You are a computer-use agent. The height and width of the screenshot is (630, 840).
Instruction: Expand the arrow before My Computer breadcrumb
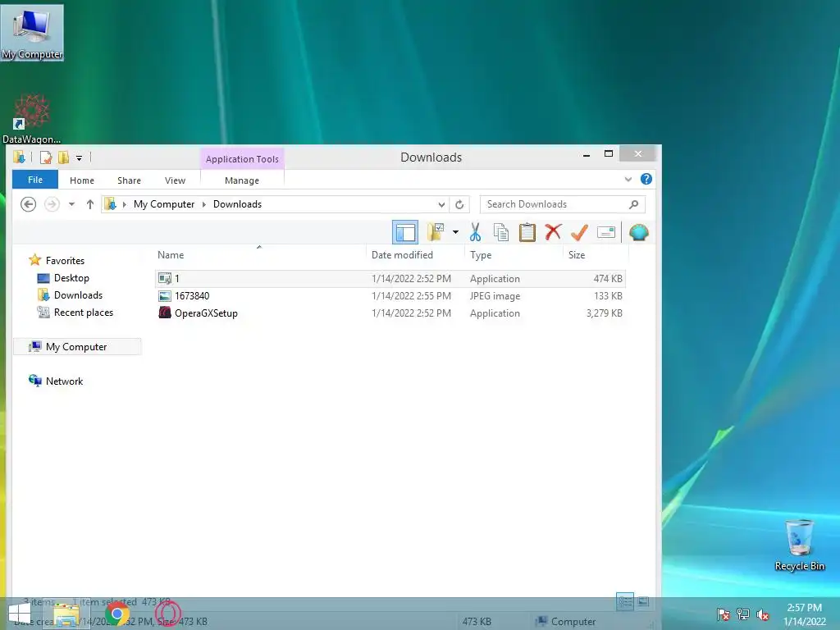coord(125,204)
